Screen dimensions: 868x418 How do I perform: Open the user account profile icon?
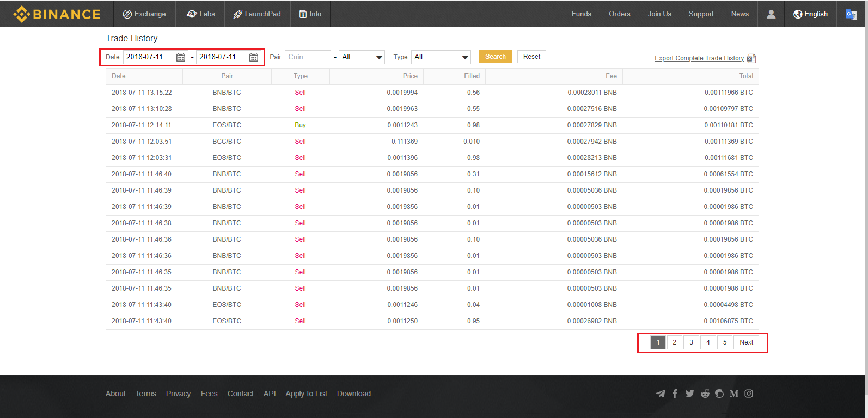coord(771,14)
